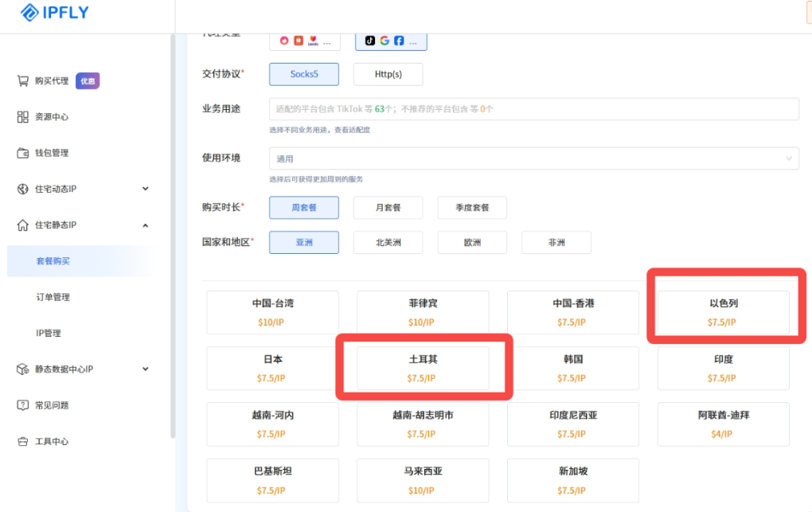This screenshot has width=812, height=512.
Task: Select the Socks5 protocol option
Action: pos(303,73)
